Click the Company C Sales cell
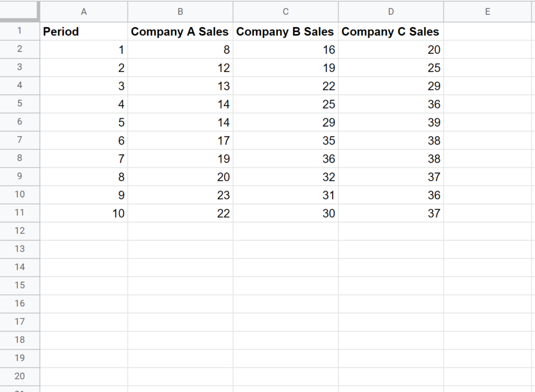The width and height of the screenshot is (535, 392). [391, 31]
